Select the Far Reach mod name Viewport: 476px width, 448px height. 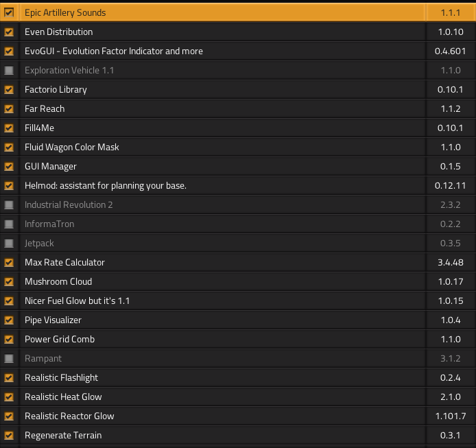[x=45, y=108]
